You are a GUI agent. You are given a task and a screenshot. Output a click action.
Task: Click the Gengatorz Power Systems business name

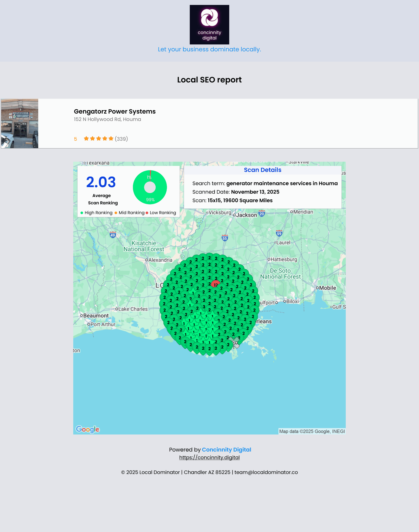[x=115, y=111]
